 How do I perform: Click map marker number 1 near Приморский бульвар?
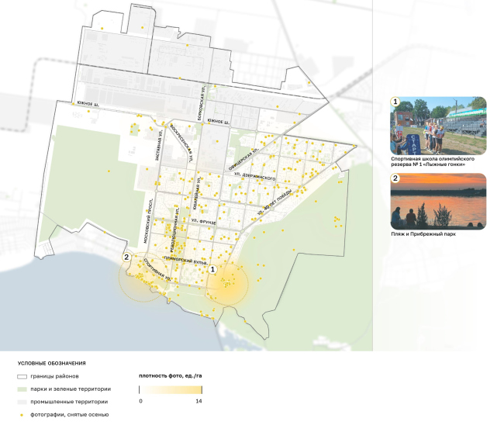212,268
